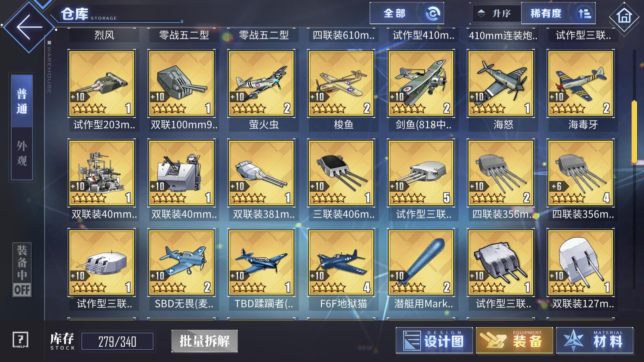Open the 材料 material tab

595,341
